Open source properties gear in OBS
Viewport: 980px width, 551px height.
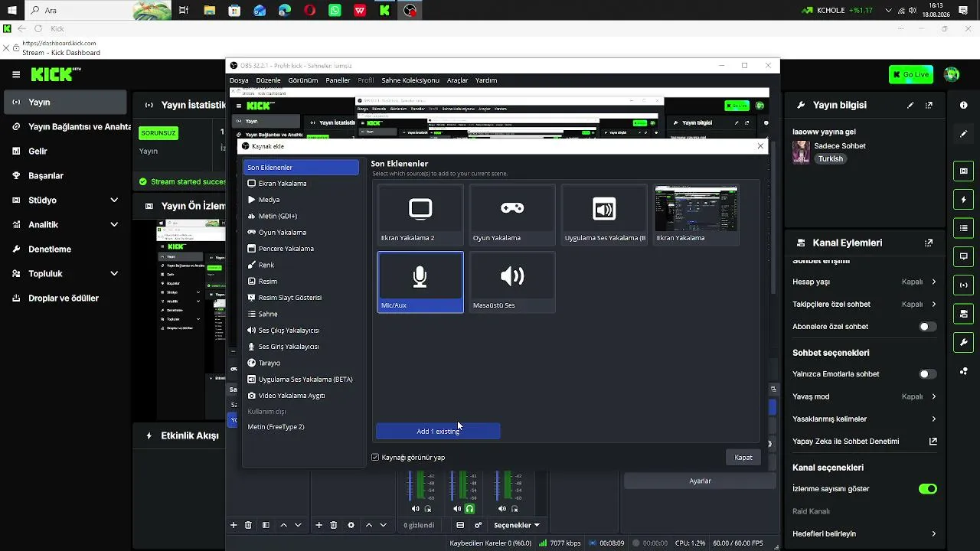pos(351,525)
